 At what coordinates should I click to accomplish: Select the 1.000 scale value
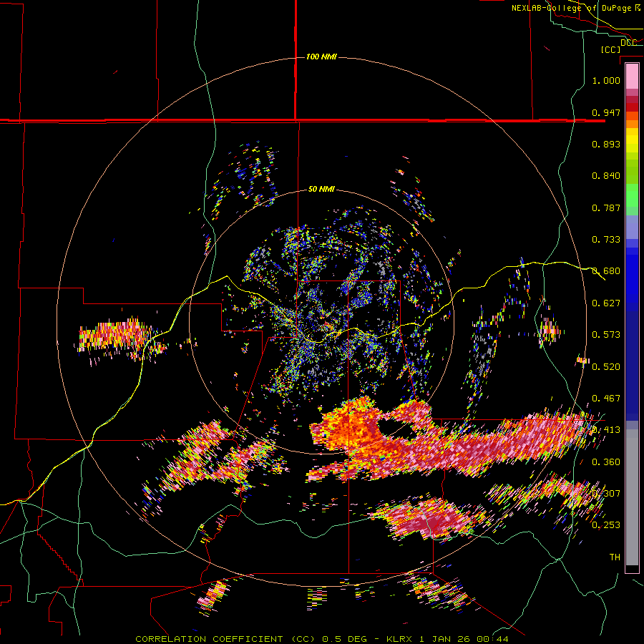tap(606, 80)
